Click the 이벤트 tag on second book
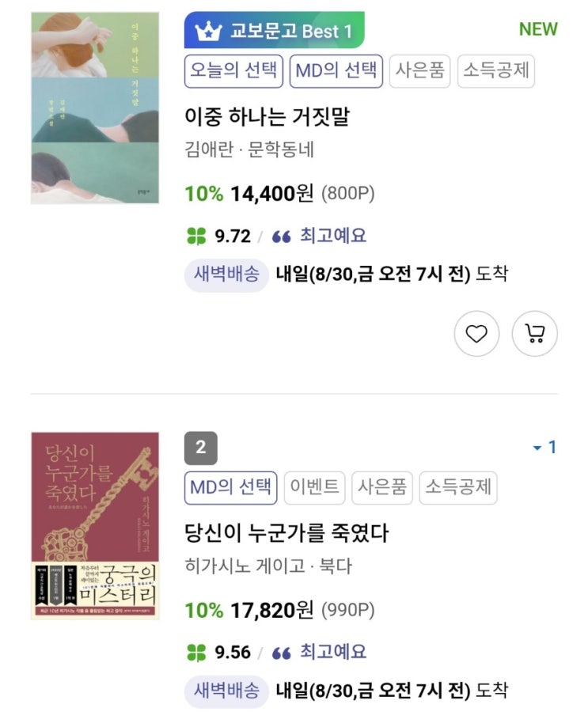Image resolution: width=588 pixels, height=719 pixels. coord(314,487)
